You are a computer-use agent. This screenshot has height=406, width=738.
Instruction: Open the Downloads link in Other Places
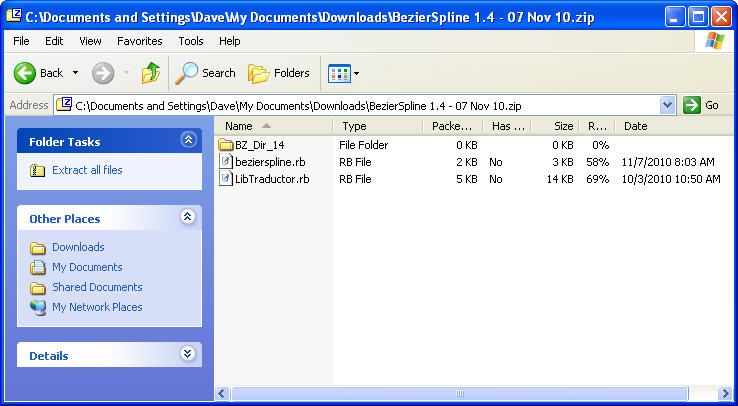click(x=78, y=247)
